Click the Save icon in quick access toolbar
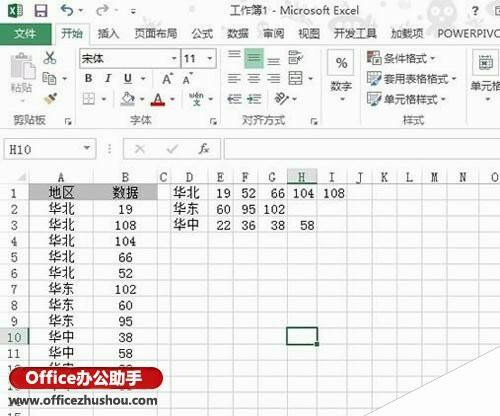 click(41, 11)
